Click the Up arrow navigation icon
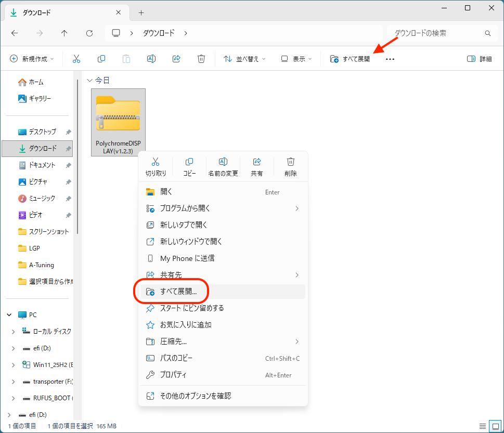This screenshot has height=433, width=504. pos(64,33)
